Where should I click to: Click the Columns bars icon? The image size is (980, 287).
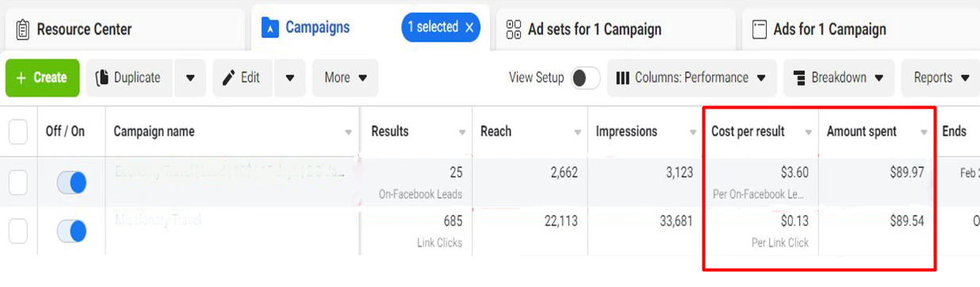tap(622, 78)
